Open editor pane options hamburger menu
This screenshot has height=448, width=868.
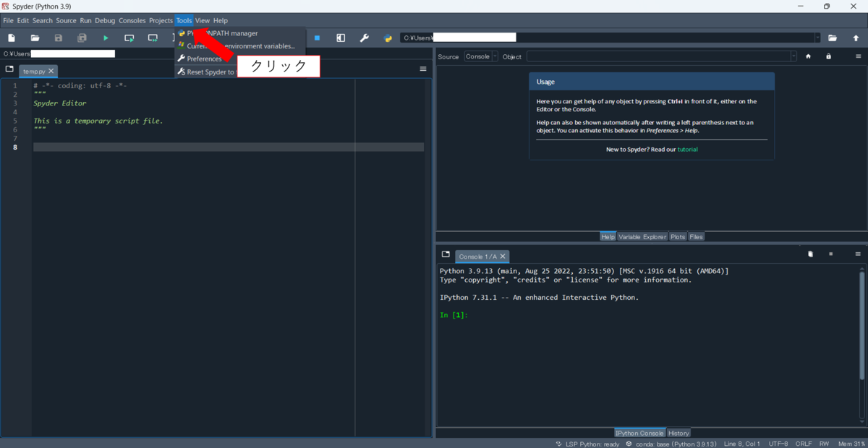(423, 69)
